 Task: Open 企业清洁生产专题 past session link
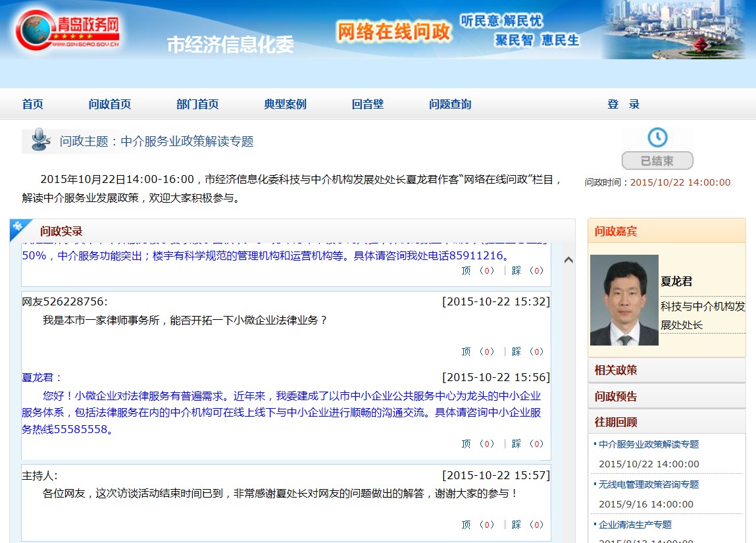pos(635,525)
